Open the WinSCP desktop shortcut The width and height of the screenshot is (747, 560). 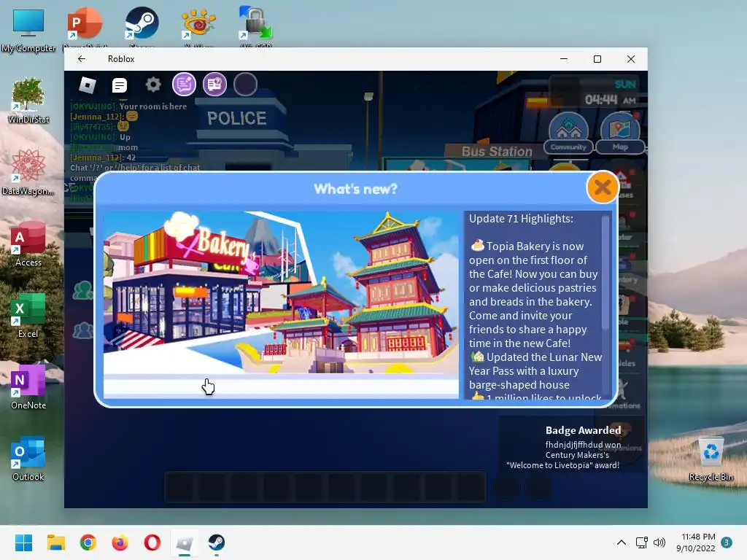click(255, 28)
